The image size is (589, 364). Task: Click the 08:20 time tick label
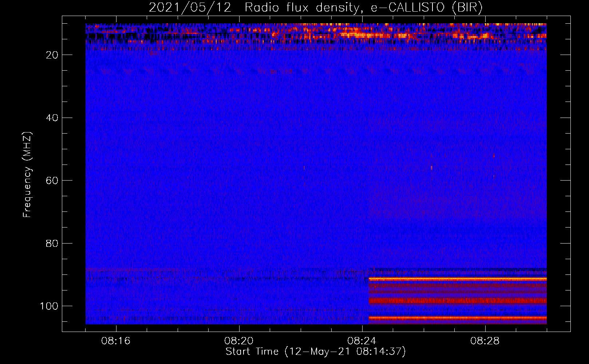click(239, 341)
